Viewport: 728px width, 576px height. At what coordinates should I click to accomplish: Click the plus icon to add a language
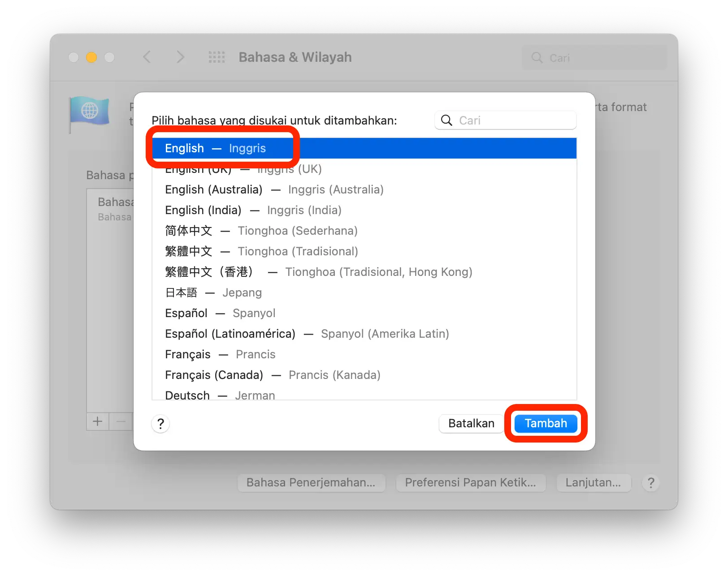pos(97,421)
